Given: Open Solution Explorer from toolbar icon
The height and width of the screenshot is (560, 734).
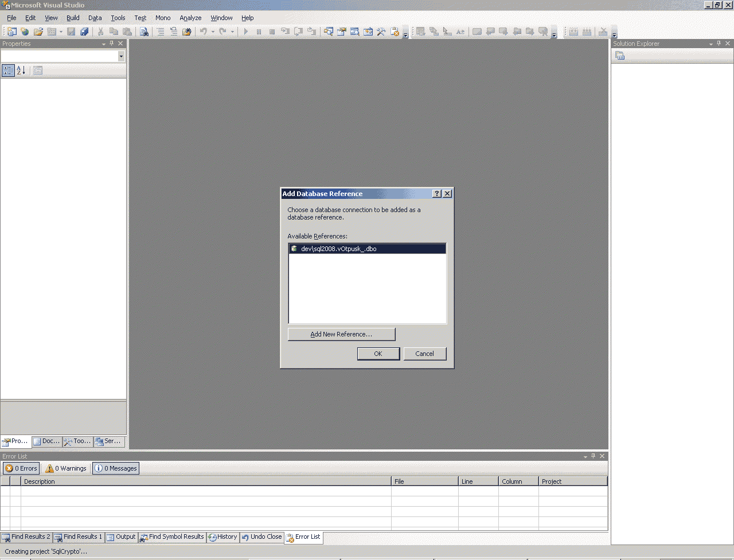Looking at the screenshot, I should pyautogui.click(x=329, y=32).
